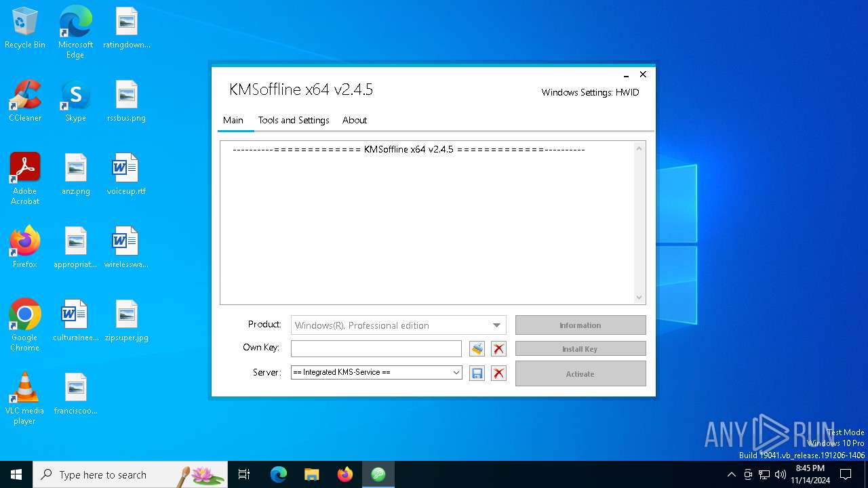Save server with the floppy disk icon
This screenshot has width=868, height=488.
click(477, 373)
